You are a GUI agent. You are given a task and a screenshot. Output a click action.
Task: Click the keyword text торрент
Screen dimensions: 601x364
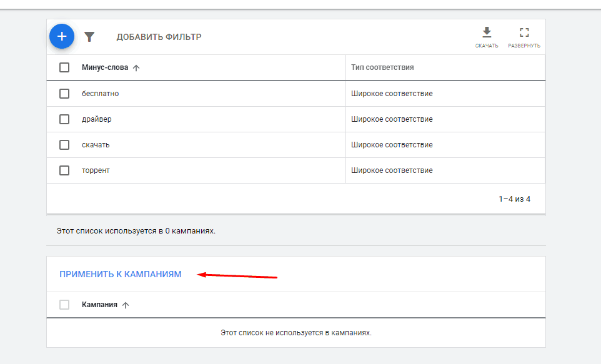[97, 170]
